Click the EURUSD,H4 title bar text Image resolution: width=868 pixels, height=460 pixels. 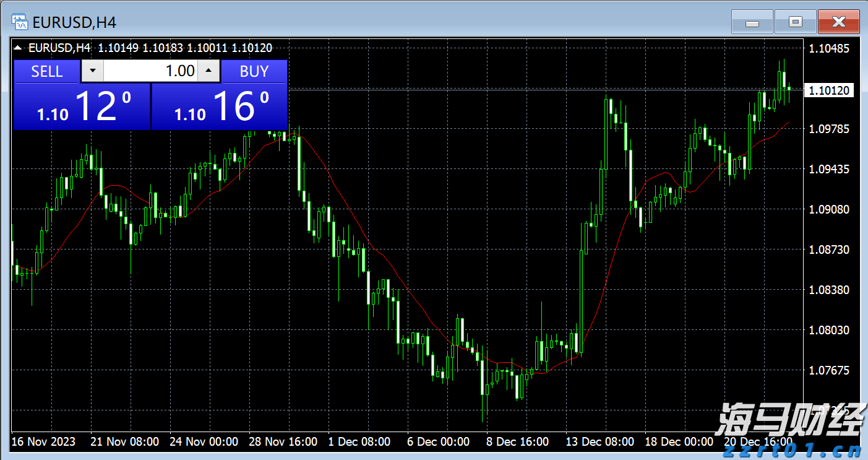click(74, 23)
